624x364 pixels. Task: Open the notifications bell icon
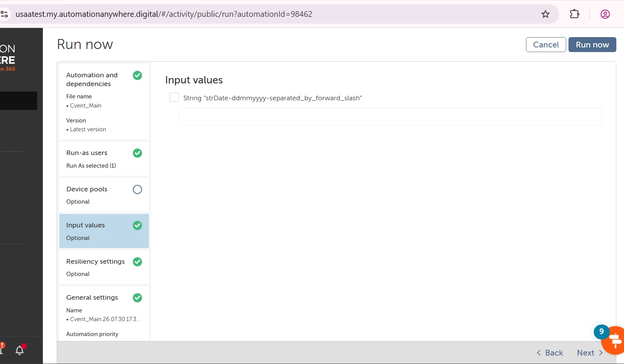pyautogui.click(x=20, y=350)
